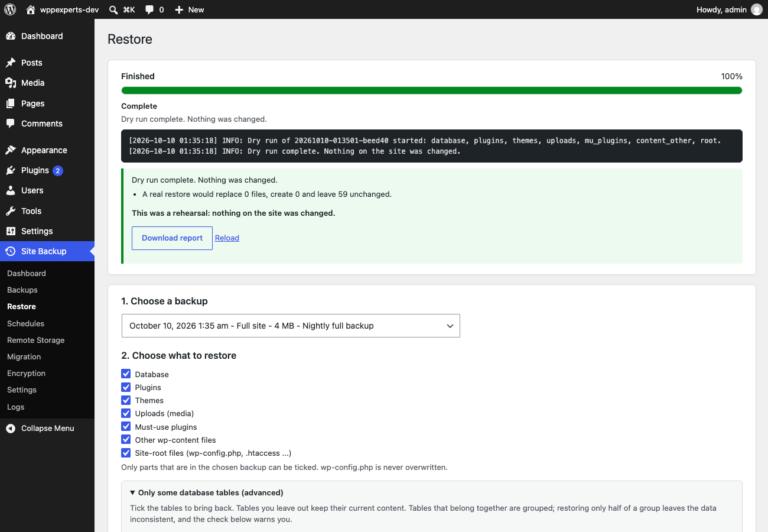Select the Restore submenu item

coord(22,307)
